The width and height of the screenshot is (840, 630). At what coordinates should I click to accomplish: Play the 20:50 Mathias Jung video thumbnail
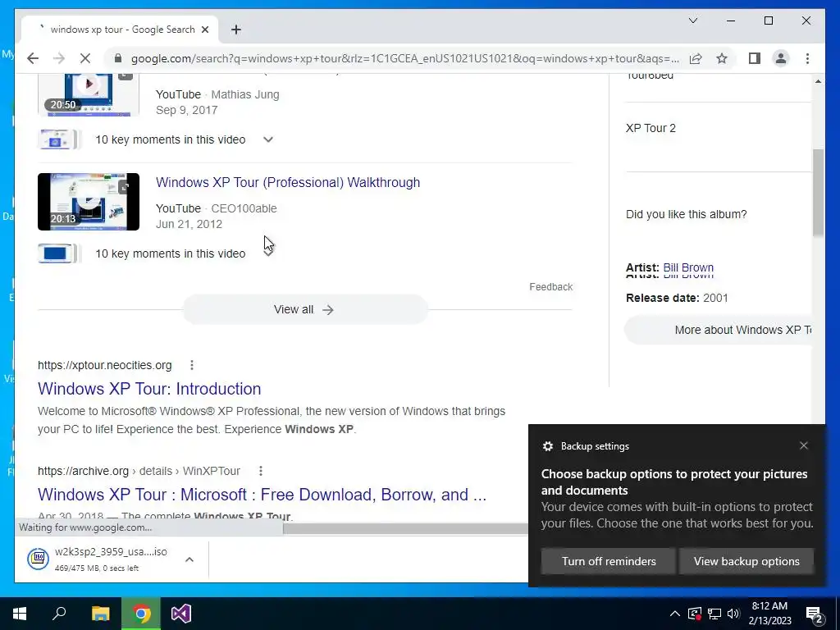(x=89, y=94)
